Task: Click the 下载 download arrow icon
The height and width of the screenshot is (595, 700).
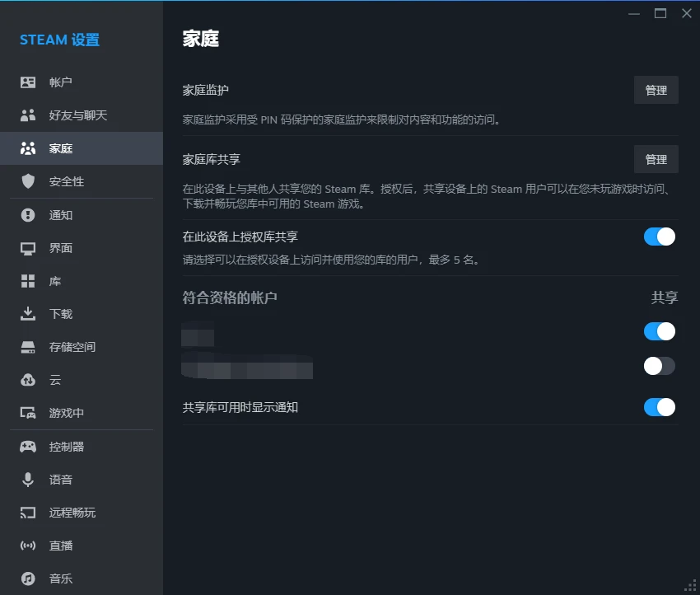Action: (x=28, y=314)
